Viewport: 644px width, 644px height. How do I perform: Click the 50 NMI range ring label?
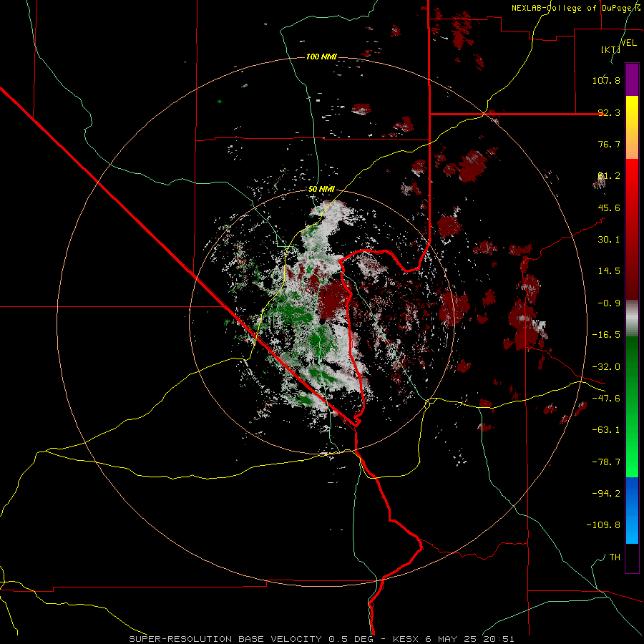click(321, 190)
